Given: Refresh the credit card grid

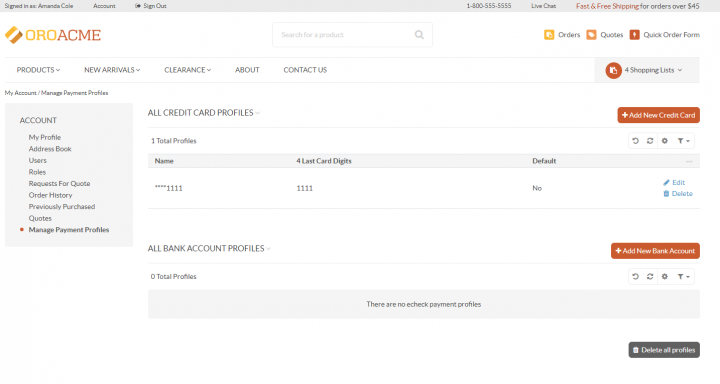Looking at the screenshot, I should [650, 141].
